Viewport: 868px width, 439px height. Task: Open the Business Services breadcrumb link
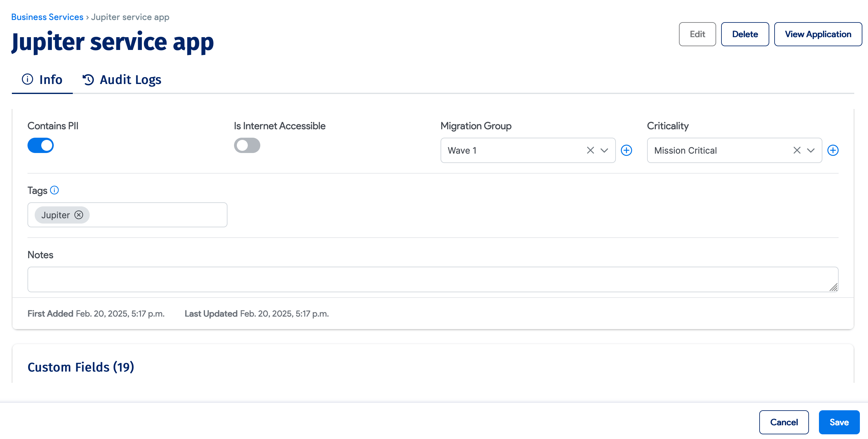click(x=47, y=17)
